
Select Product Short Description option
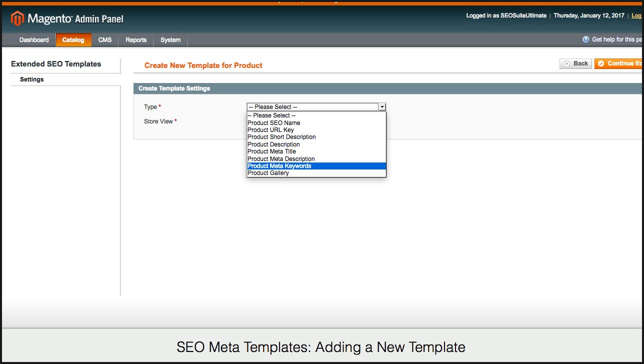coord(281,137)
